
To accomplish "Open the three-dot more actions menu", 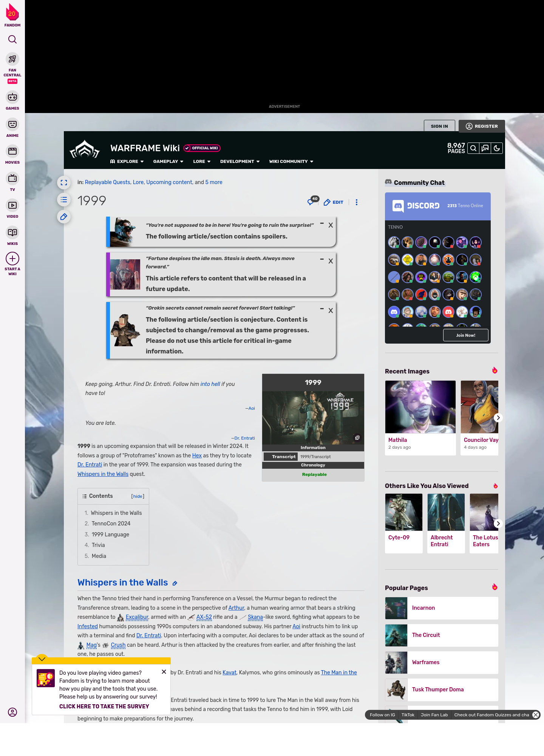I will point(356,202).
